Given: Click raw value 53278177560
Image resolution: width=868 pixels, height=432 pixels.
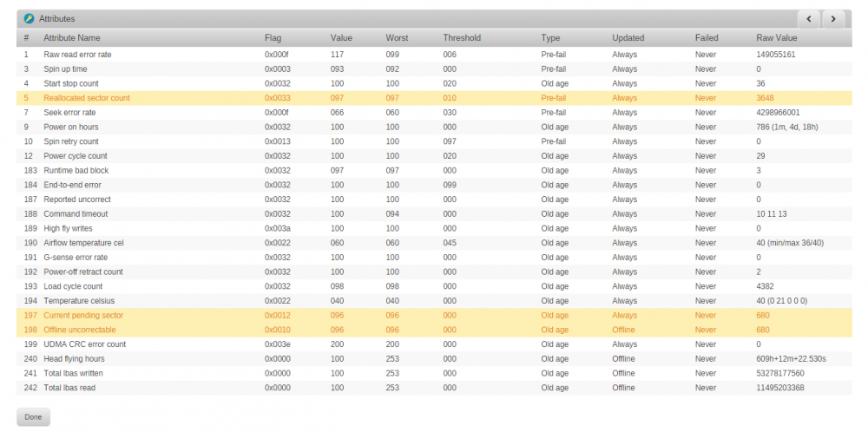Looking at the screenshot, I should click(x=780, y=373).
